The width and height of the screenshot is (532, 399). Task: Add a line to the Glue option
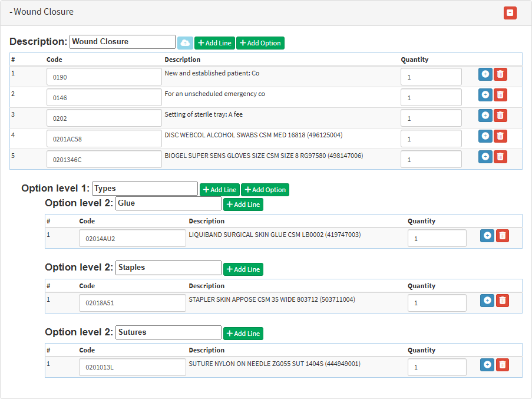(x=243, y=205)
